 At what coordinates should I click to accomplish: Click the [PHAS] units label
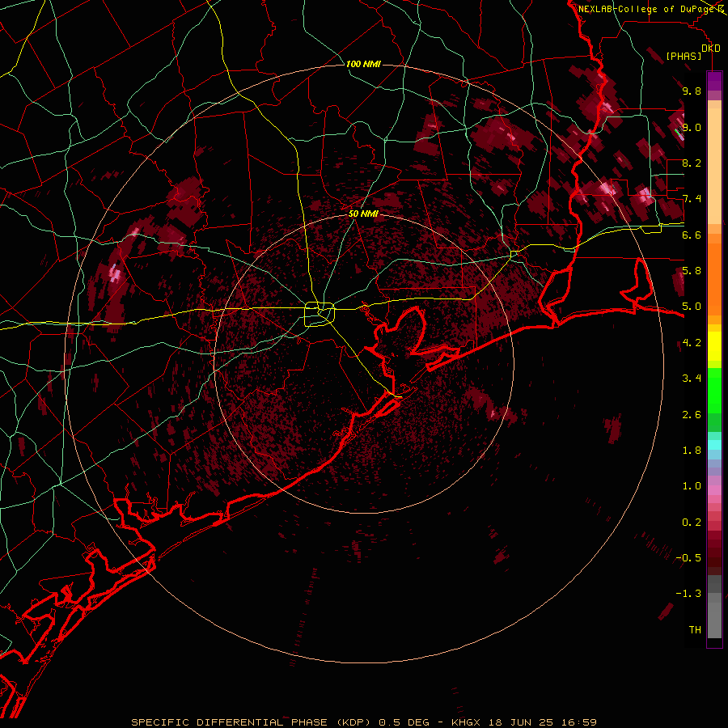(x=684, y=56)
